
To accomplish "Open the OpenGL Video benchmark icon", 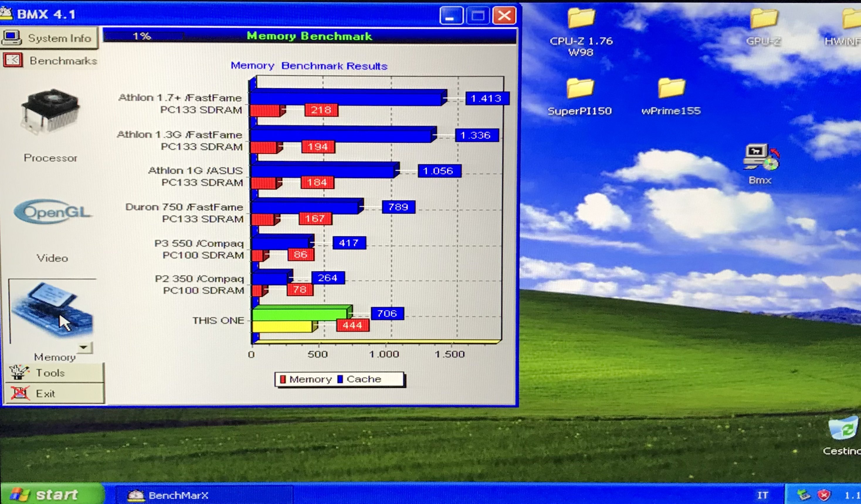I will tap(52, 212).
